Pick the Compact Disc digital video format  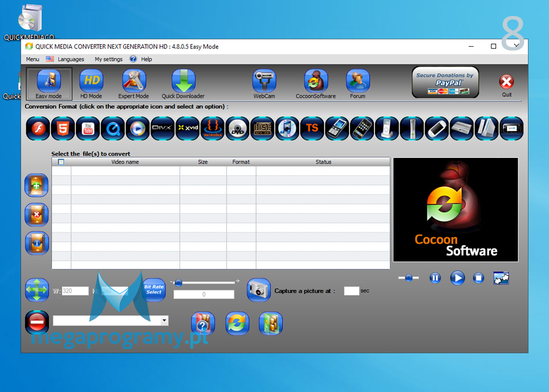click(x=262, y=128)
